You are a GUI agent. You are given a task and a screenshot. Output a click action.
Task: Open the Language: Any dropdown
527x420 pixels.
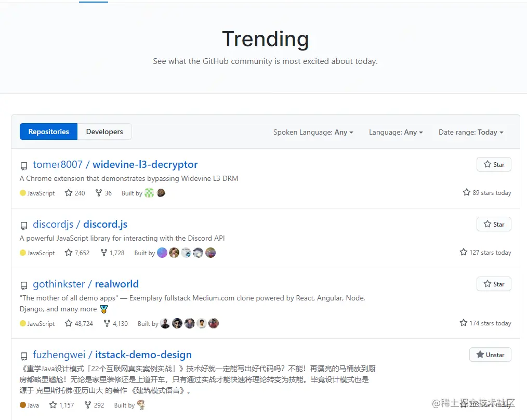pyautogui.click(x=396, y=132)
